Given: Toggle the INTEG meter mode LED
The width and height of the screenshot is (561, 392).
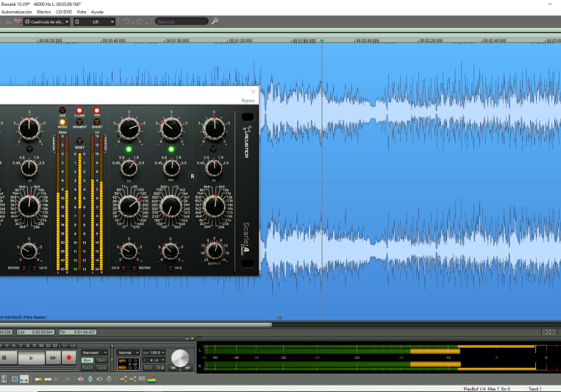Looking at the screenshot, I should (62, 122).
